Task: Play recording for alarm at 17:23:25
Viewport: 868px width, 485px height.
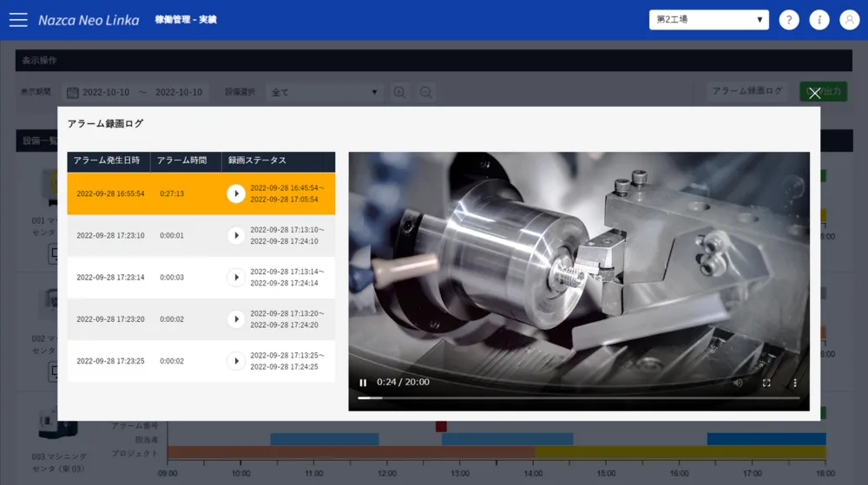Action: coord(236,361)
